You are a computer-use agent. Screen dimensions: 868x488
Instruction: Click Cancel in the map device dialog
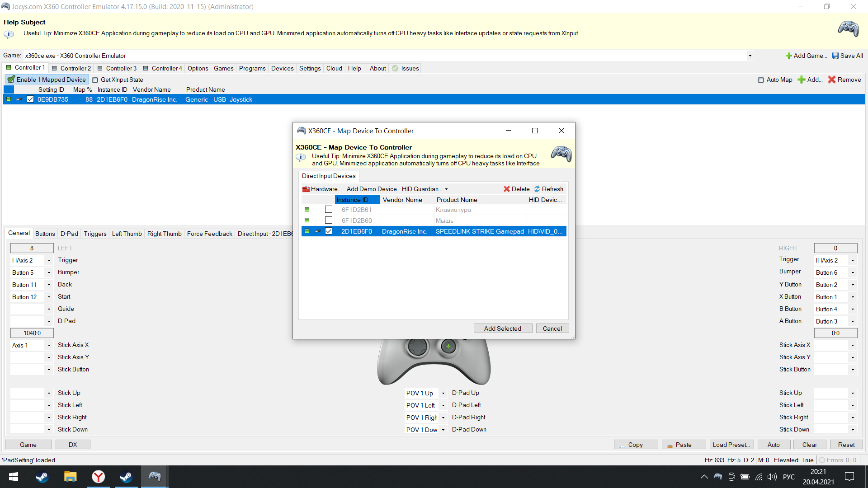tap(552, 328)
